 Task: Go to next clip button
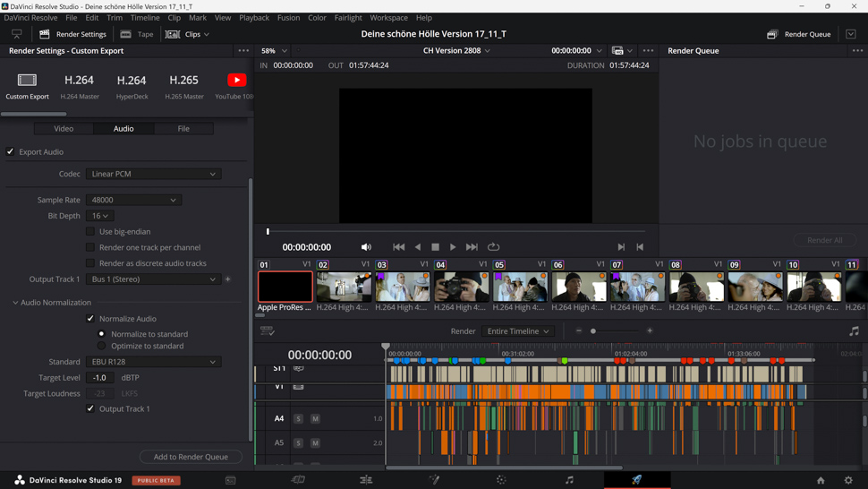click(621, 247)
